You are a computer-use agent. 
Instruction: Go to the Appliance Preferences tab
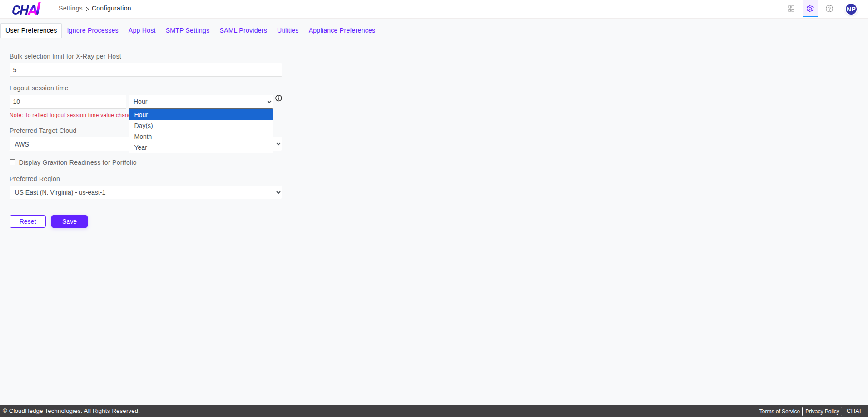pyautogui.click(x=342, y=30)
